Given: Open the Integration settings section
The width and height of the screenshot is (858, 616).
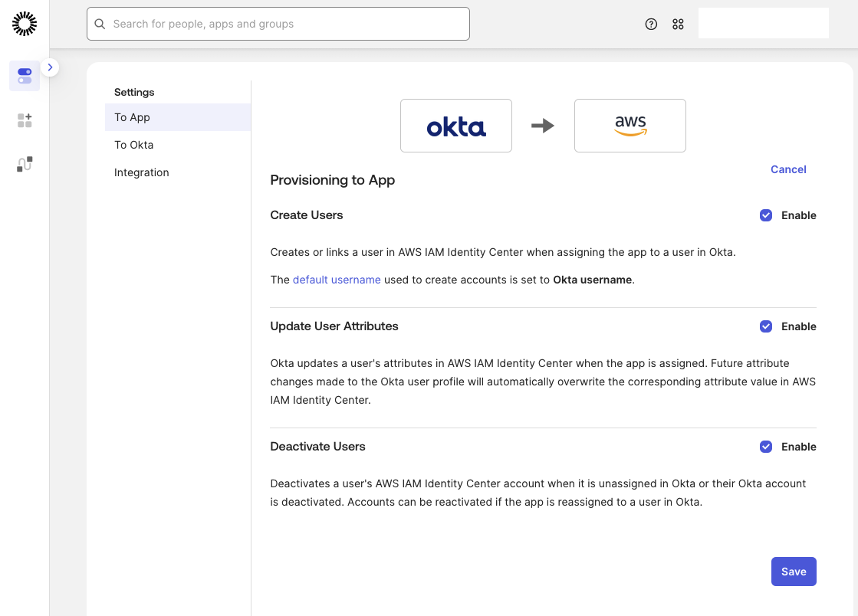Looking at the screenshot, I should point(141,172).
